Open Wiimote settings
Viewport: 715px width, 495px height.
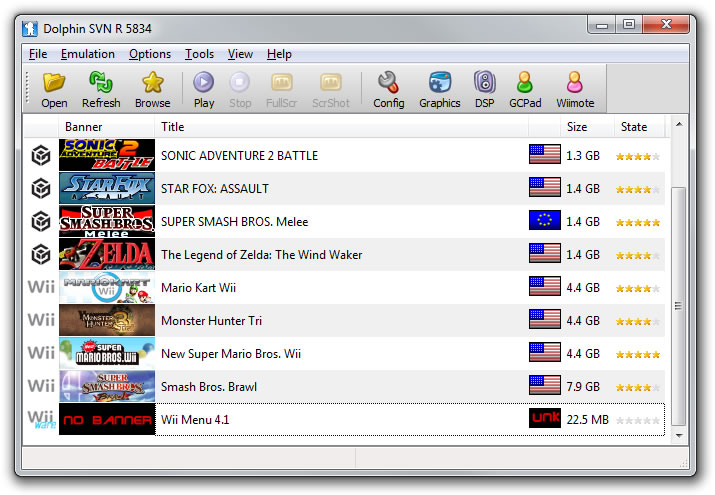(x=574, y=89)
